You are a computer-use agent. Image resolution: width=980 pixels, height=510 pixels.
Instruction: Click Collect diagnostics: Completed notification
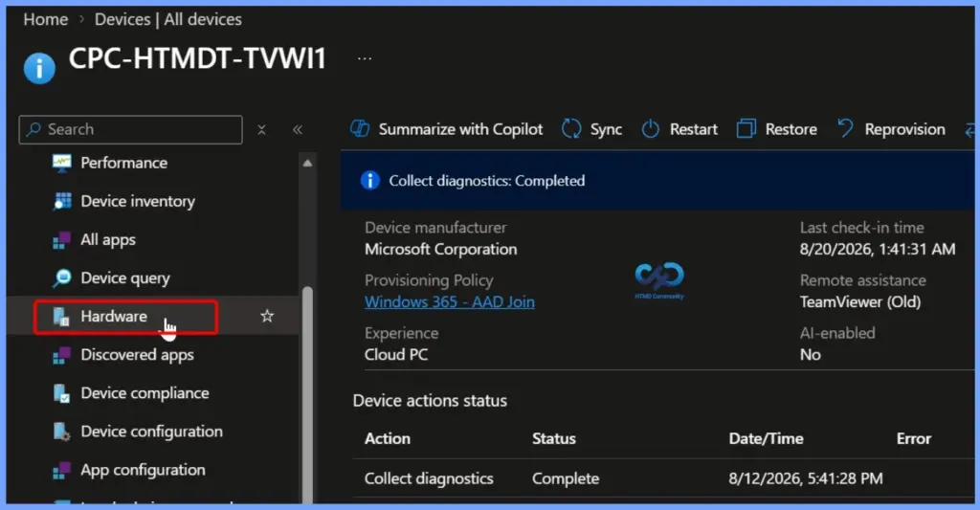click(487, 181)
